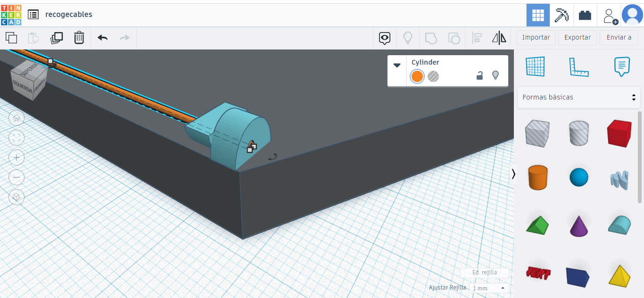Click the Fit all in view icon
The image size is (644, 298).
pyautogui.click(x=17, y=138)
